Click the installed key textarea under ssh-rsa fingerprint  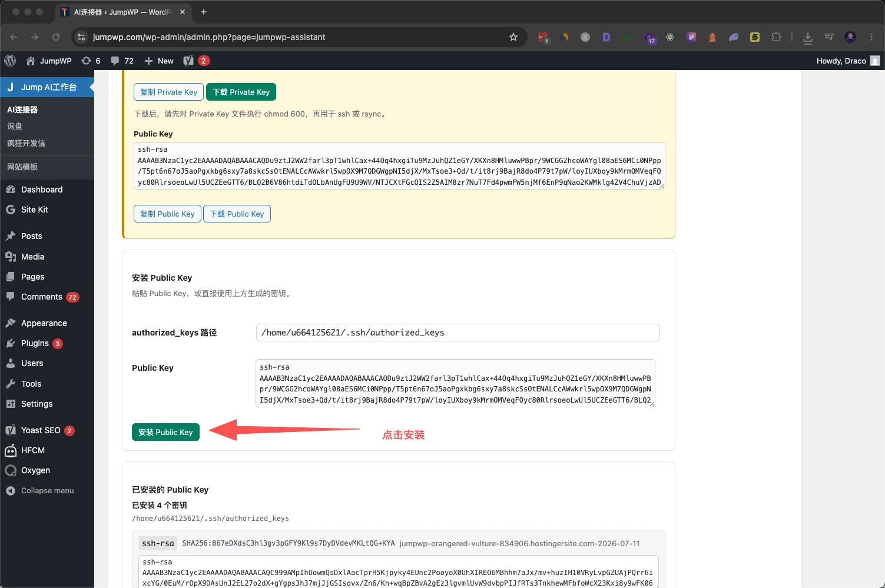399,572
